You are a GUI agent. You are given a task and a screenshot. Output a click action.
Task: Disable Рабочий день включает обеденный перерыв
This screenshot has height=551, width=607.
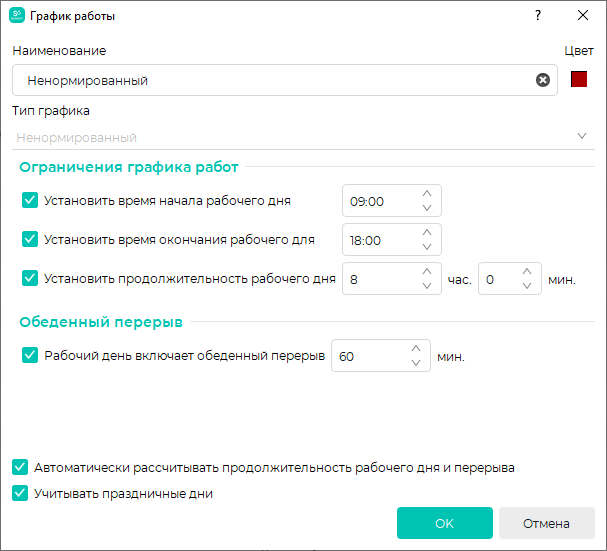click(30, 355)
